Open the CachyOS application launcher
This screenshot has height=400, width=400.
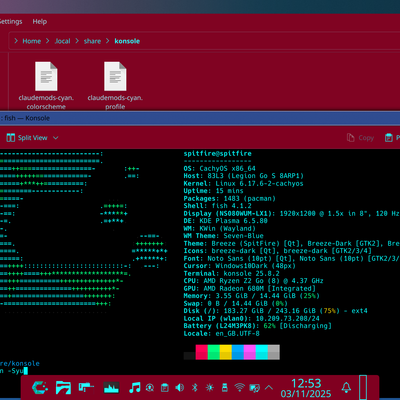(40, 387)
